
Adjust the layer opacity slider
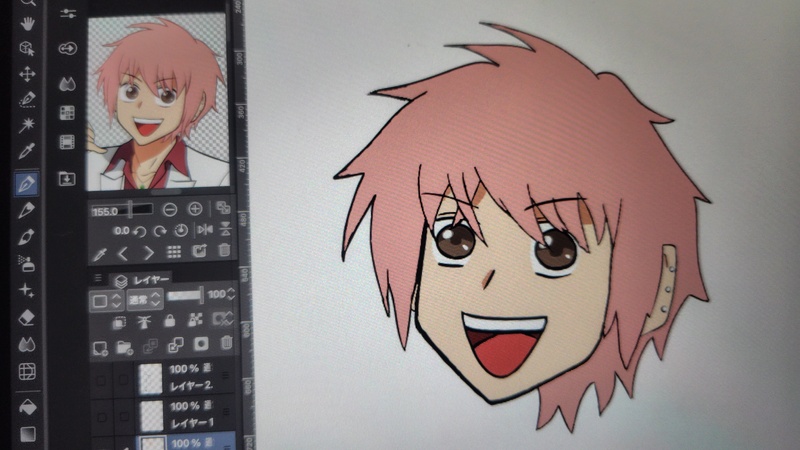tap(186, 295)
